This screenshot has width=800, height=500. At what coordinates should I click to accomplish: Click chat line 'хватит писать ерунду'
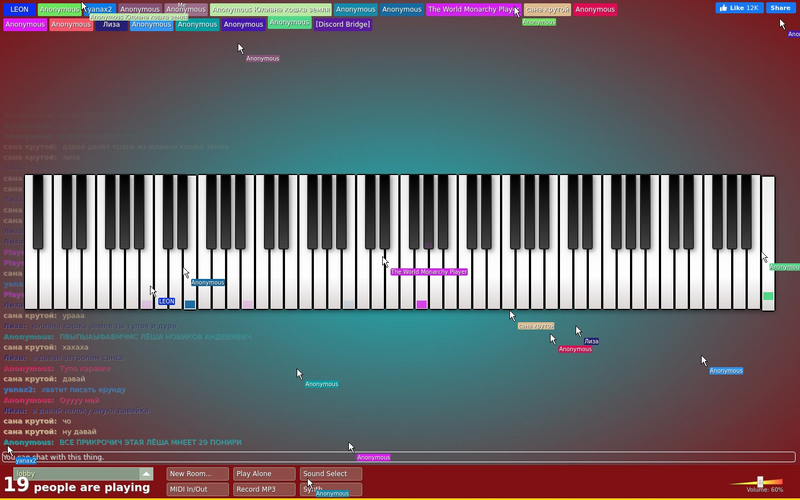click(83, 390)
